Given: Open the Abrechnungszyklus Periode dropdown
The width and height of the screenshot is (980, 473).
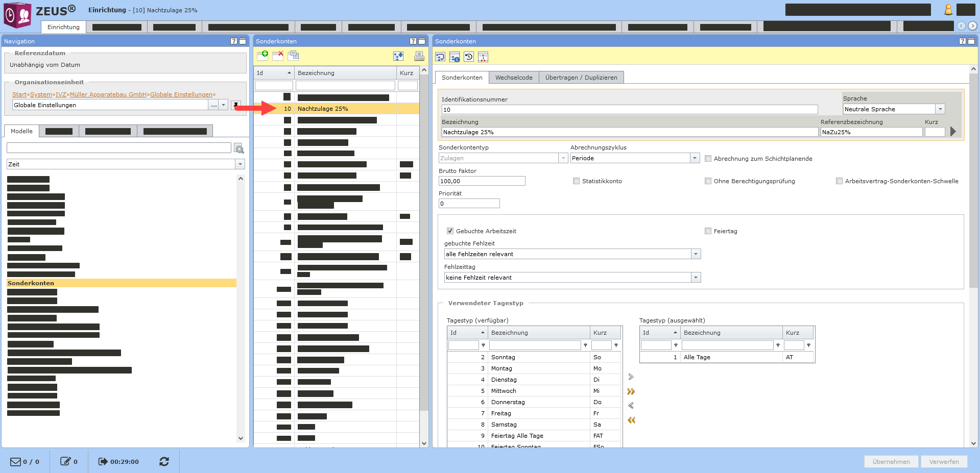Looking at the screenshot, I should 695,158.
